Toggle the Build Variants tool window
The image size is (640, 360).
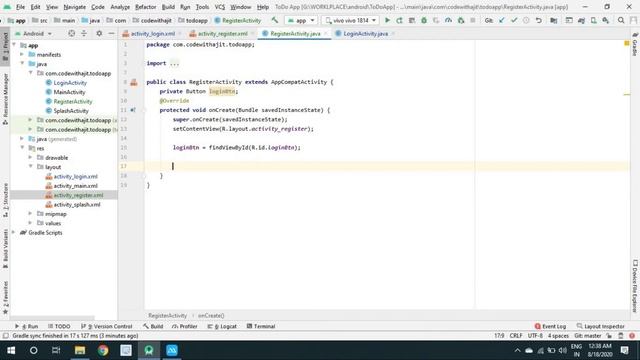tap(5, 248)
